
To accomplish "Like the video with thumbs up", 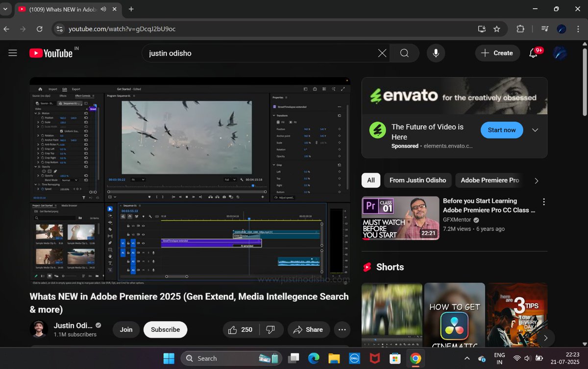I will 241,329.
